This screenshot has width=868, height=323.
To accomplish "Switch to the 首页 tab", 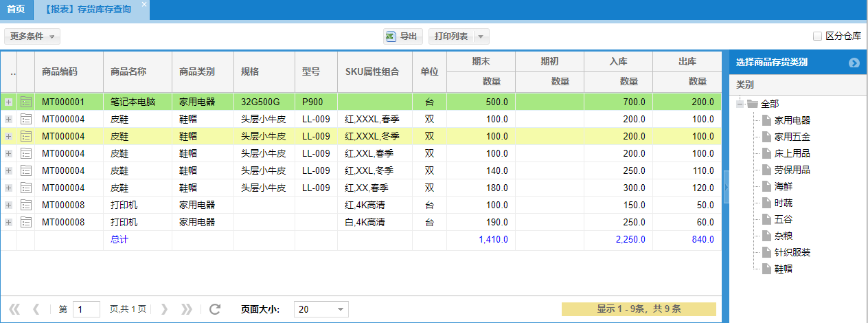I will point(16,10).
